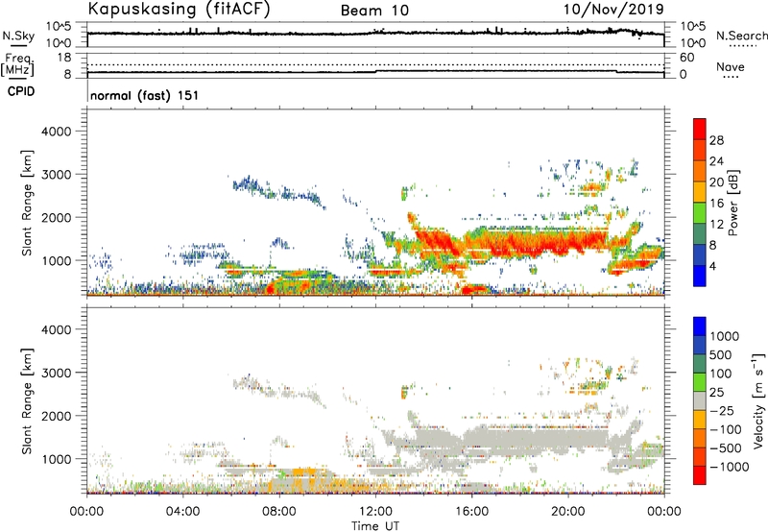This screenshot has width=768, height=532.
Task: Click the '12:00' time axis tick label
Action: pos(375,512)
